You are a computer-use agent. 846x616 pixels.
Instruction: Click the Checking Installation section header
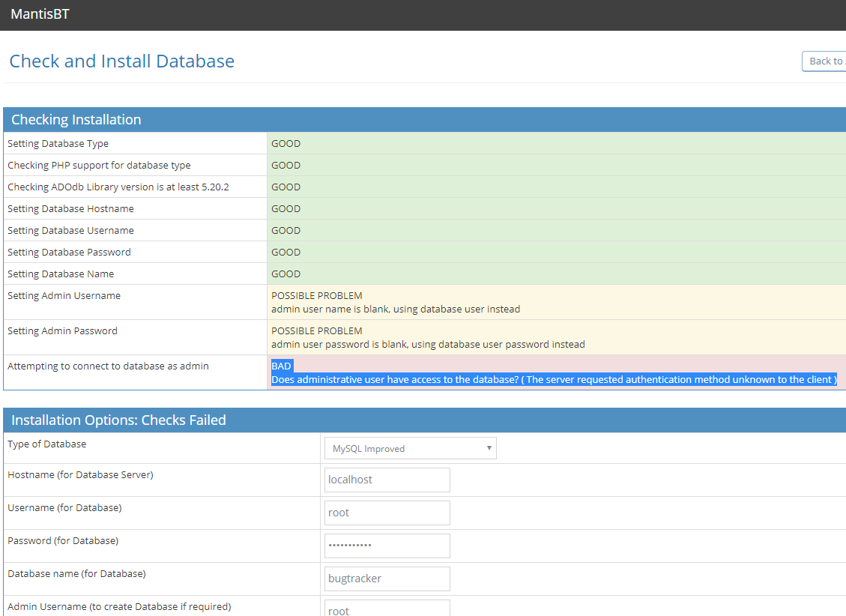pyautogui.click(x=76, y=120)
